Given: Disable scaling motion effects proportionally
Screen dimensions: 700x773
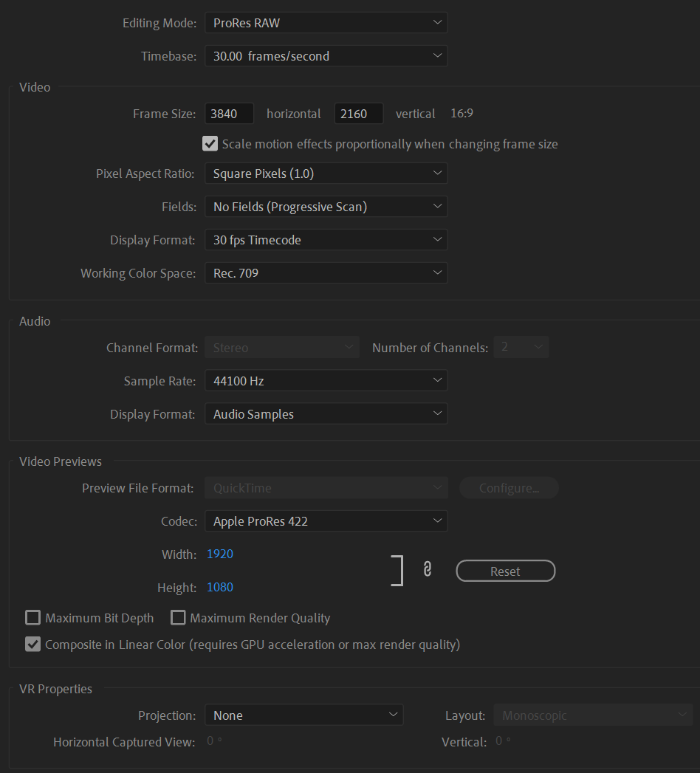Looking at the screenshot, I should [210, 143].
